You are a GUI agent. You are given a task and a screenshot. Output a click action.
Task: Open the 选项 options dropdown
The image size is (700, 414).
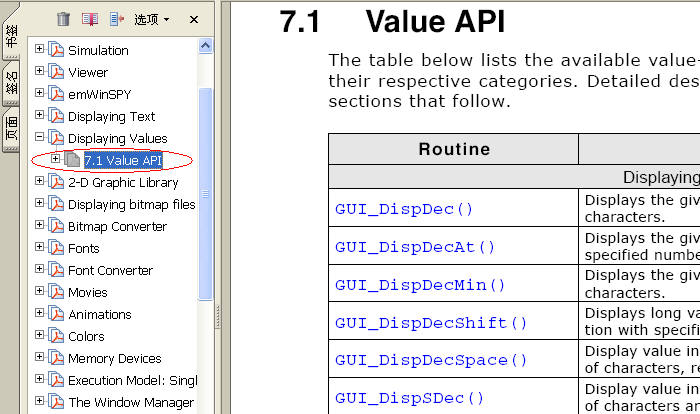[152, 19]
